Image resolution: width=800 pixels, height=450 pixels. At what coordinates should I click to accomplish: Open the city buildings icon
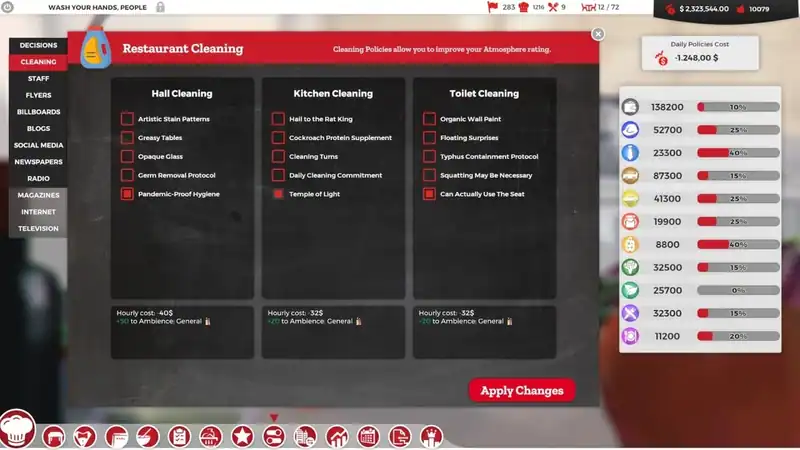click(x=305, y=436)
